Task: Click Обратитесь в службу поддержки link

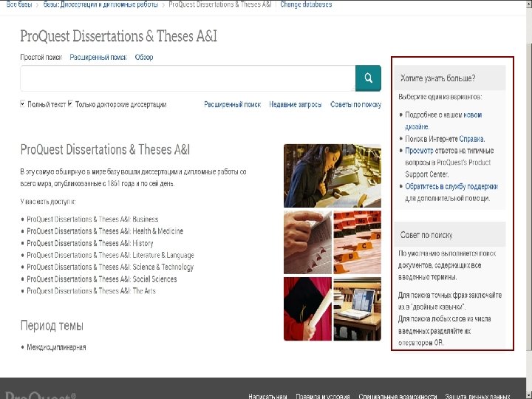Action: pyautogui.click(x=451, y=186)
